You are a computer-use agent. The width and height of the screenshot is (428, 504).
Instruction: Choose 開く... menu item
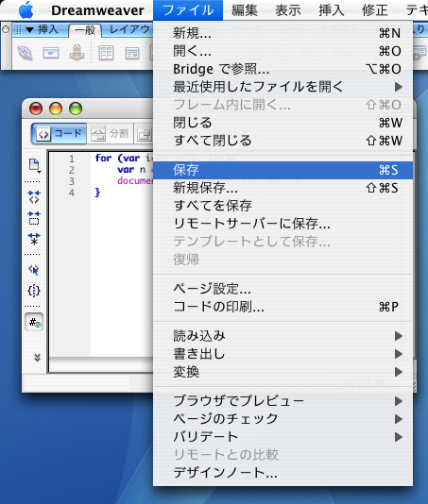point(282,51)
